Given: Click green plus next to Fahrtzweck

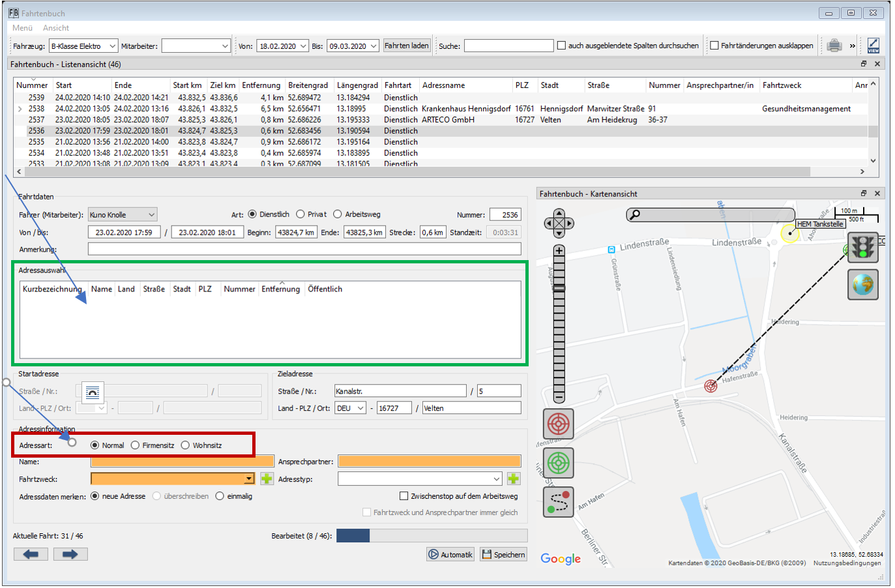Looking at the screenshot, I should [267, 479].
